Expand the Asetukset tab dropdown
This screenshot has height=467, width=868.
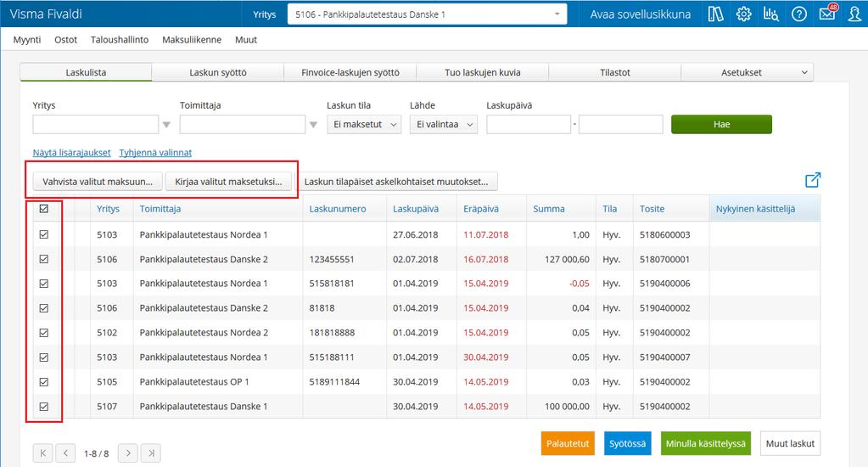tap(804, 72)
